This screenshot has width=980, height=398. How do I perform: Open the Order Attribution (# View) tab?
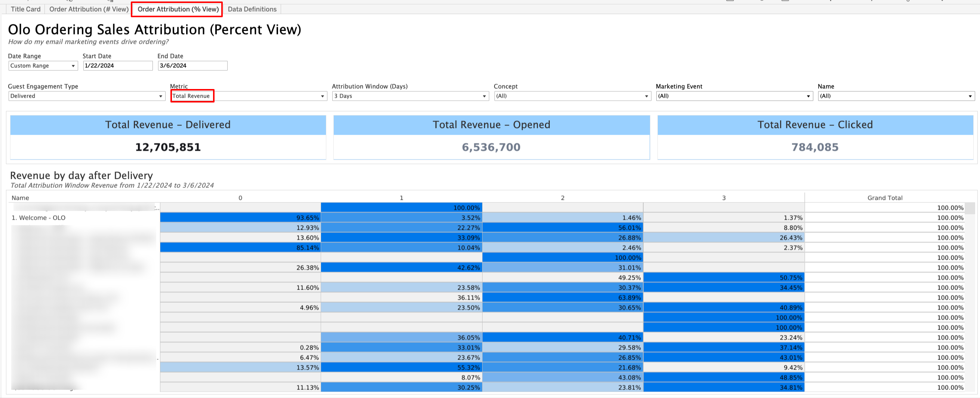click(x=89, y=9)
